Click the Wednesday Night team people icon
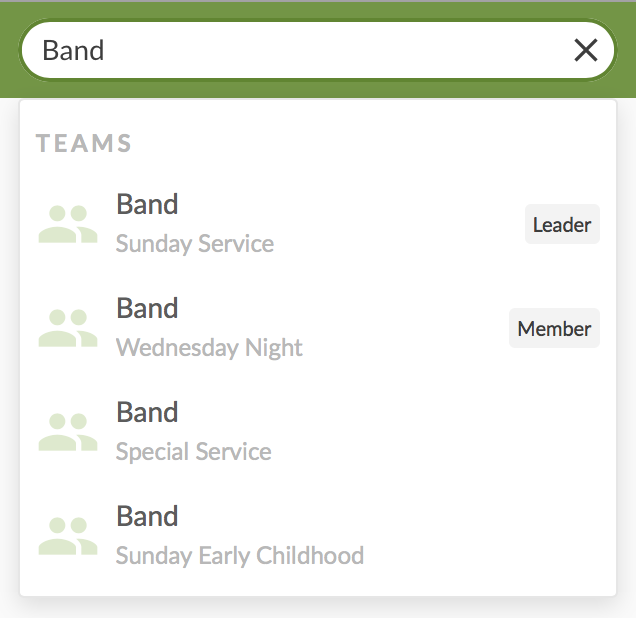The width and height of the screenshot is (636, 618). (x=68, y=328)
